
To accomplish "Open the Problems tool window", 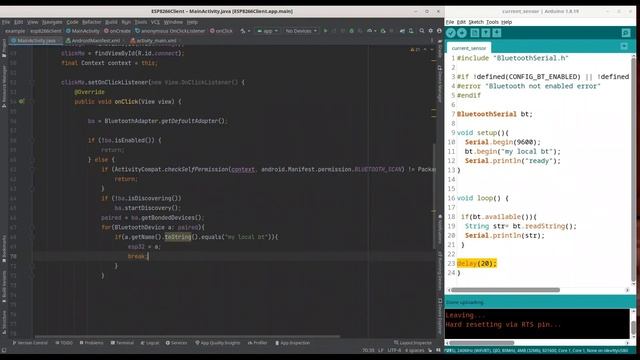I will 91,343.
